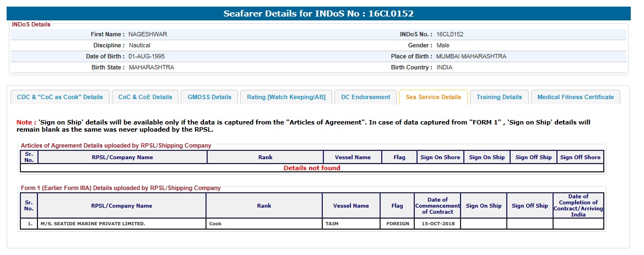Select the Cook rank cell
The height and width of the screenshot is (255, 644).
tap(264, 224)
